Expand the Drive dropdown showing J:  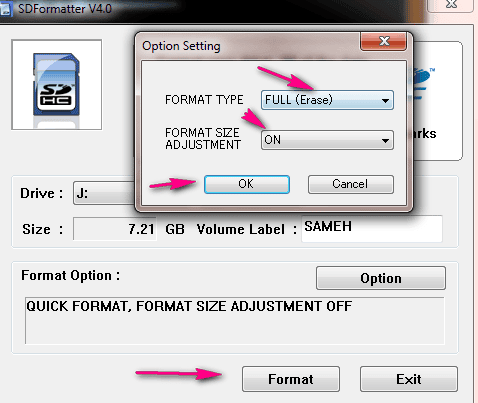(104, 193)
